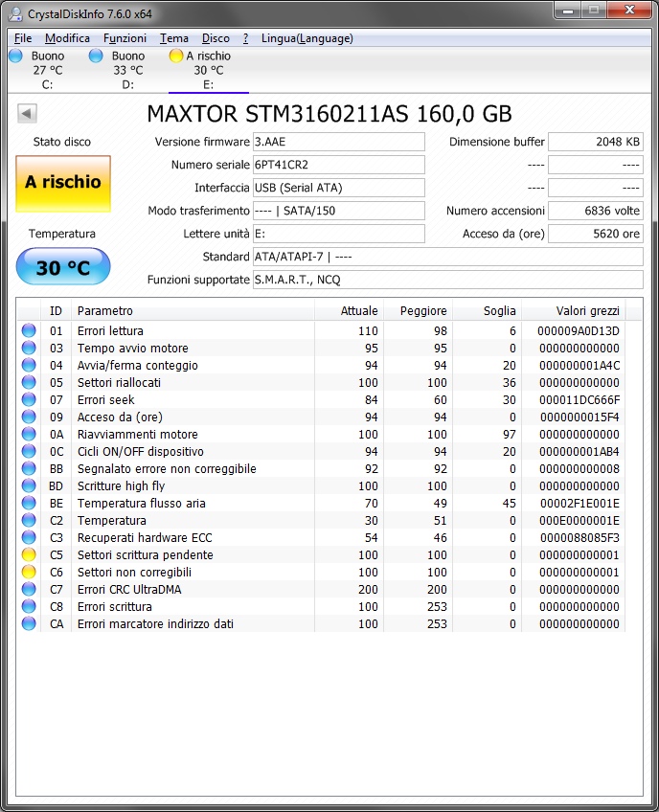Select disk C: blue status icon
The width and height of the screenshot is (659, 812).
point(15,56)
